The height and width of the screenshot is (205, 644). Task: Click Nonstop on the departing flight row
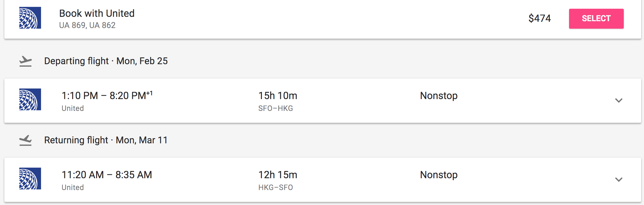(438, 96)
